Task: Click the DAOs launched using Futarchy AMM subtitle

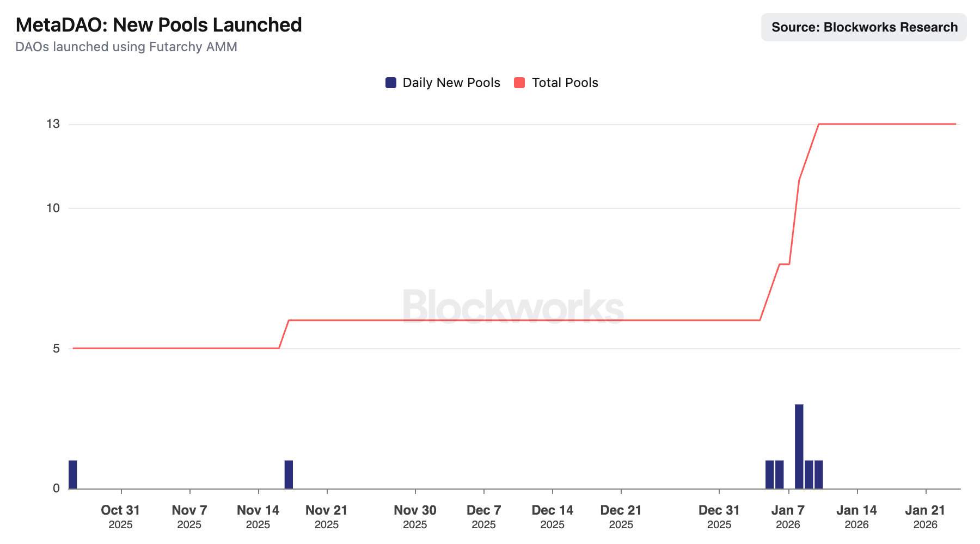Action: [126, 47]
